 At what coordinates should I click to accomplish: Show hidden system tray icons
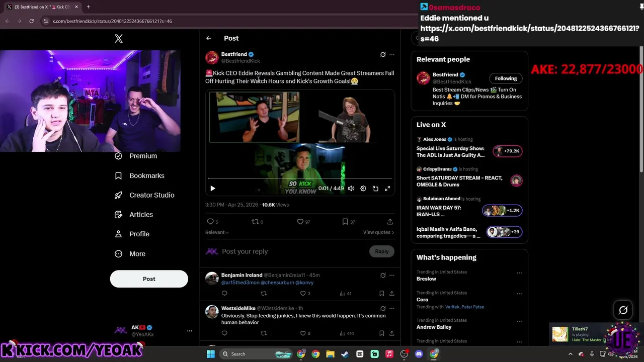coord(570,354)
